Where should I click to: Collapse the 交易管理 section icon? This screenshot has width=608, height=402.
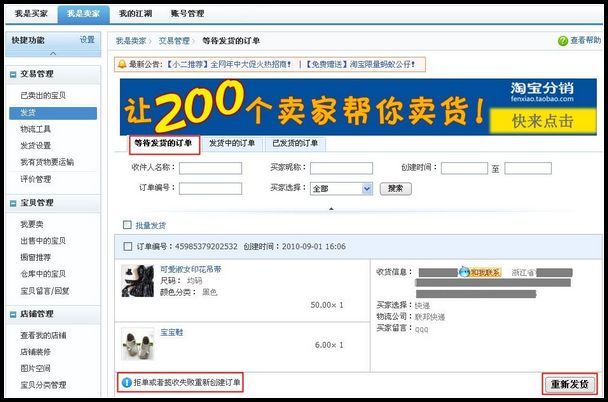click(12, 73)
